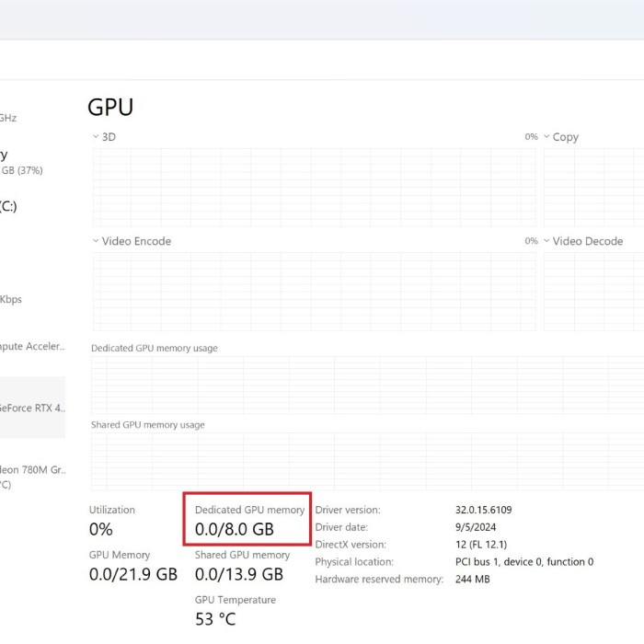Click the Shared GPU memory 0.0/13.9 GB value
The width and height of the screenshot is (644, 644).
[238, 574]
